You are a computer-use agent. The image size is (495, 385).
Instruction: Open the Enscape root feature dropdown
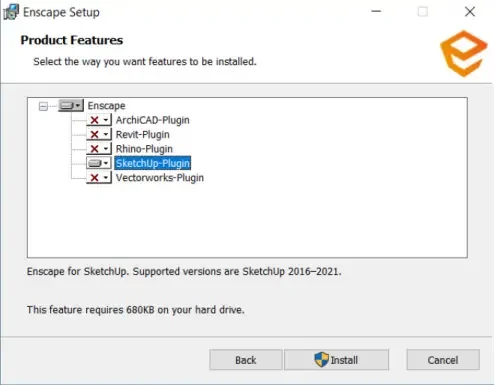(x=71, y=106)
